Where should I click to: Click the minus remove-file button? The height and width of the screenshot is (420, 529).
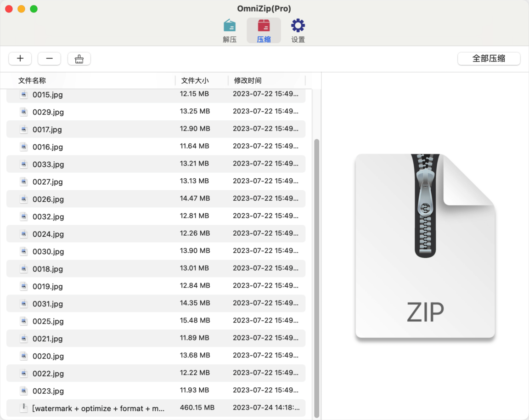[49, 58]
